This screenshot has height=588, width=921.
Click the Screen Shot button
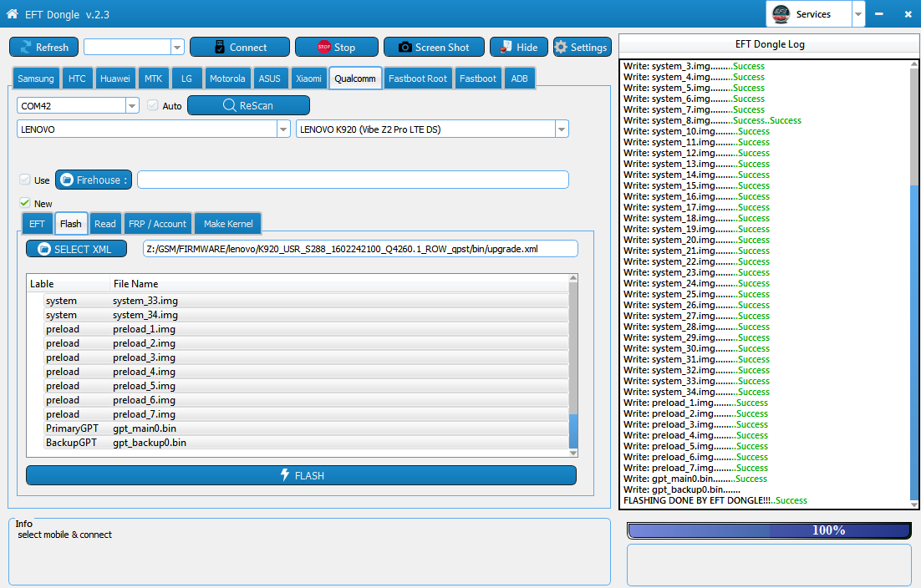(434, 47)
